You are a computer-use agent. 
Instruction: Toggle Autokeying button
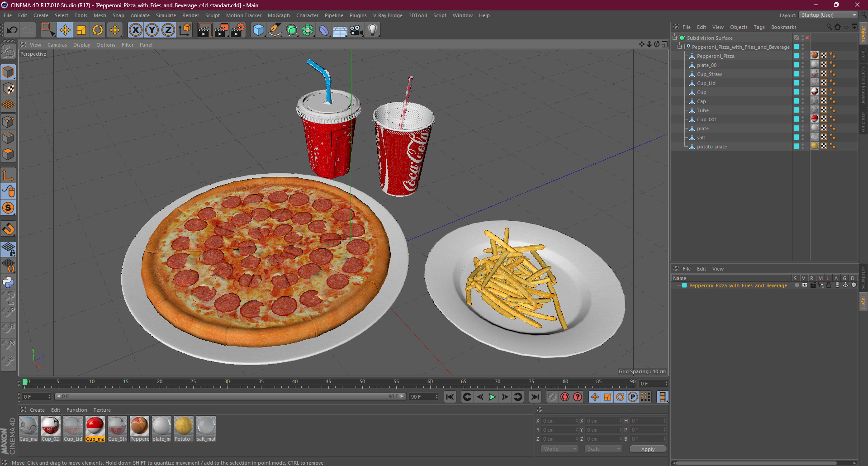578,397
